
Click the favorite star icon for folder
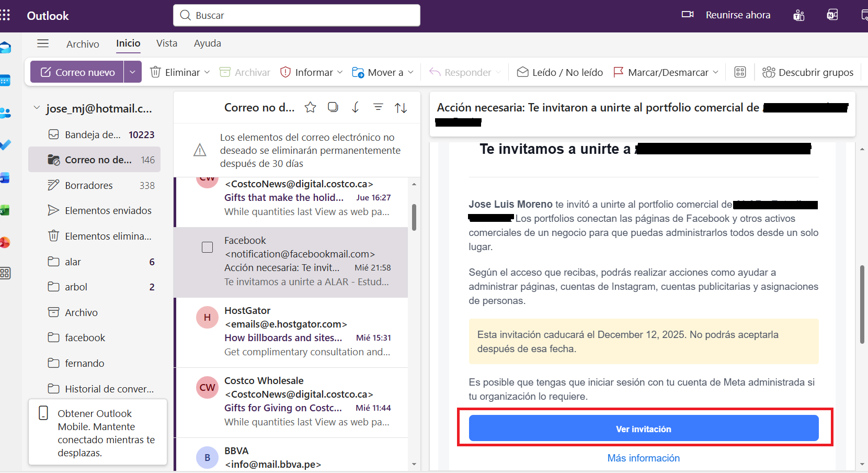310,107
